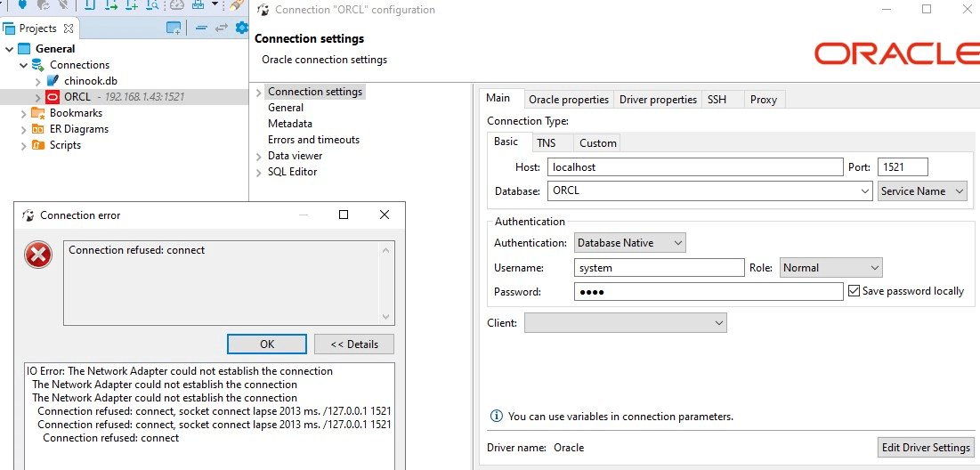This screenshot has width=980, height=470.
Task: Switch to the Driver properties tab
Action: click(658, 100)
